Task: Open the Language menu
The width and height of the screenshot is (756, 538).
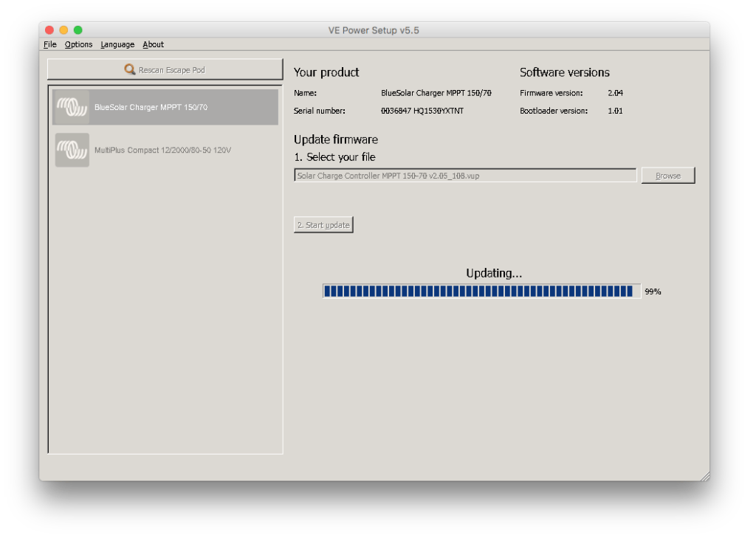Action: point(117,44)
